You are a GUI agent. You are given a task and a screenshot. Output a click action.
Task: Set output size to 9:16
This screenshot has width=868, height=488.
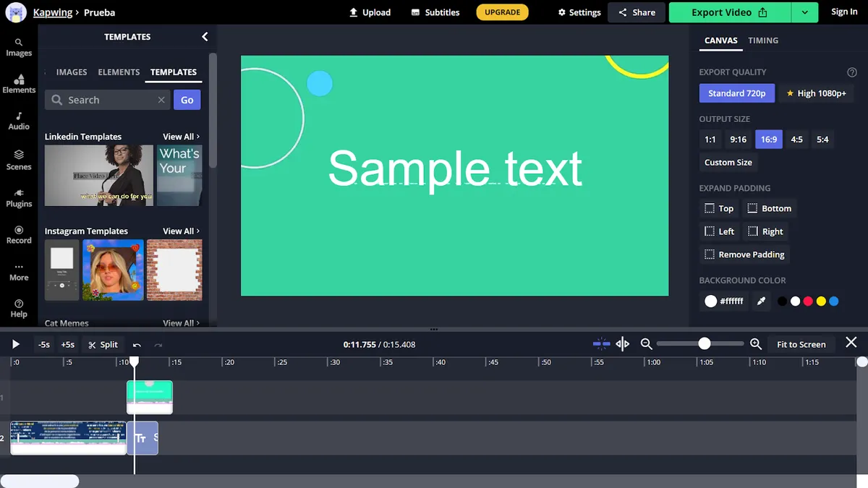[x=739, y=140]
